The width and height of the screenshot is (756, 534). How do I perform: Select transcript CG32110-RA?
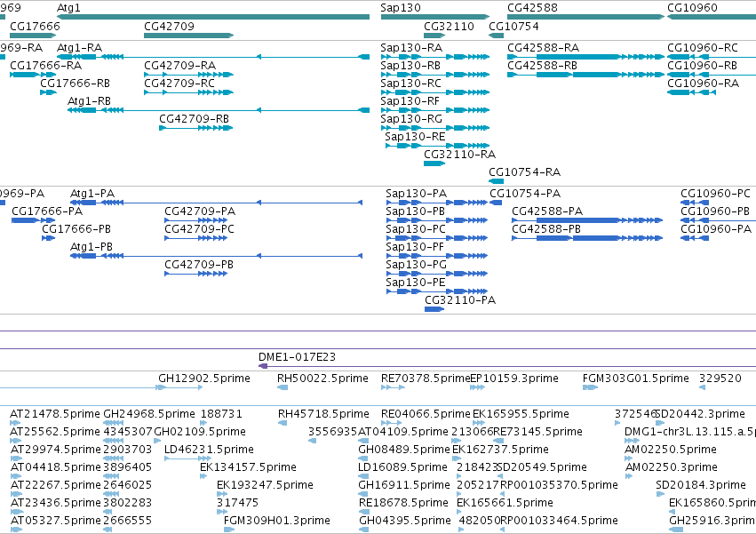(434, 163)
